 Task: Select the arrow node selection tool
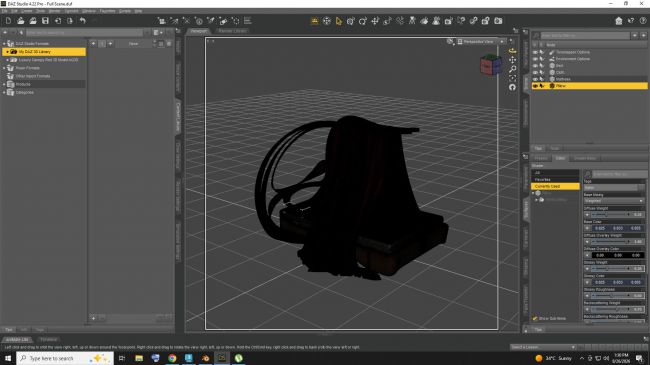339,21
